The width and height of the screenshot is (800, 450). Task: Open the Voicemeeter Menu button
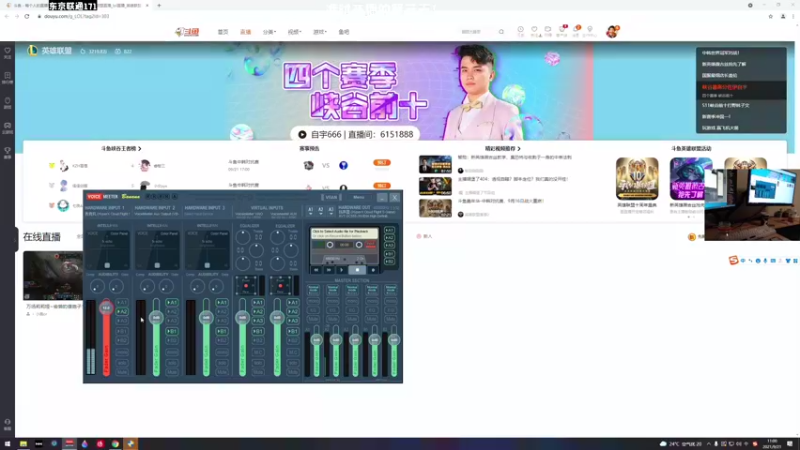point(359,197)
